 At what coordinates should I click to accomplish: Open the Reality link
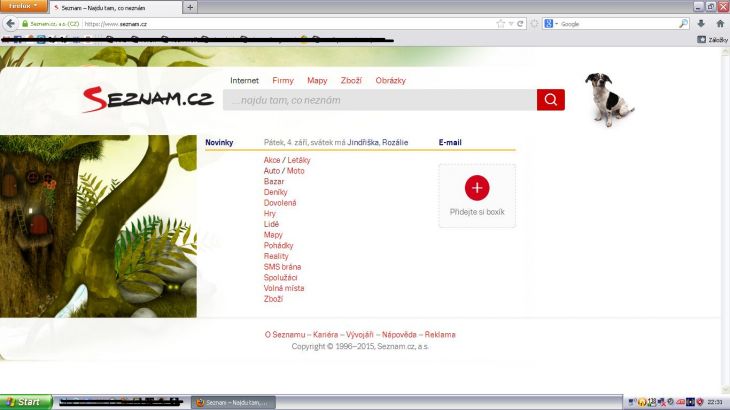pos(276,256)
